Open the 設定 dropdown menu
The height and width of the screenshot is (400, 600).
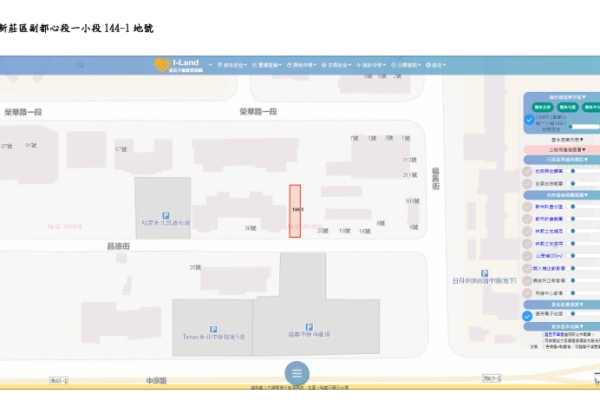tap(436, 65)
